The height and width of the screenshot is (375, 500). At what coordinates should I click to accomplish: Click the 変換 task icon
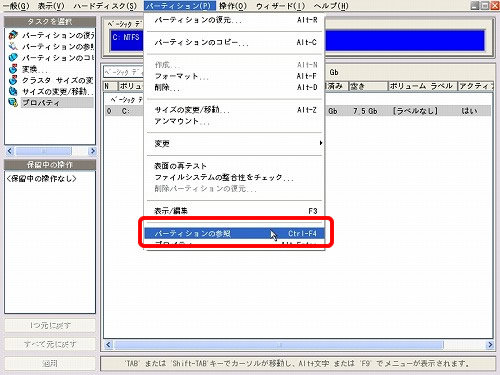point(13,69)
